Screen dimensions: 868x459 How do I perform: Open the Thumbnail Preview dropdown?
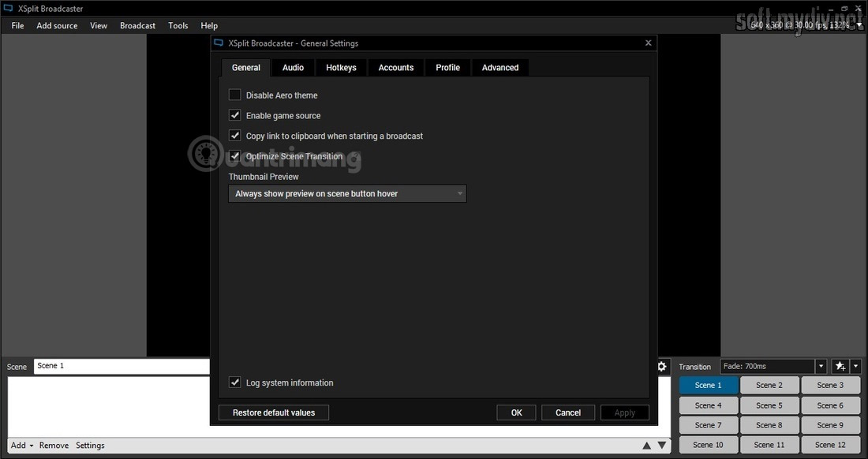[x=347, y=194]
